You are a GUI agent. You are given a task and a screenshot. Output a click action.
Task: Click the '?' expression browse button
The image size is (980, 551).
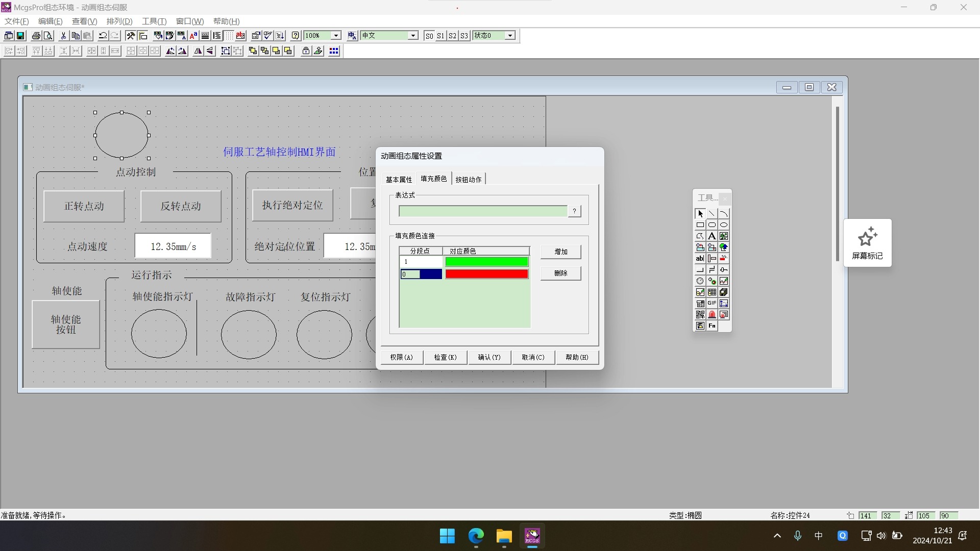(574, 211)
